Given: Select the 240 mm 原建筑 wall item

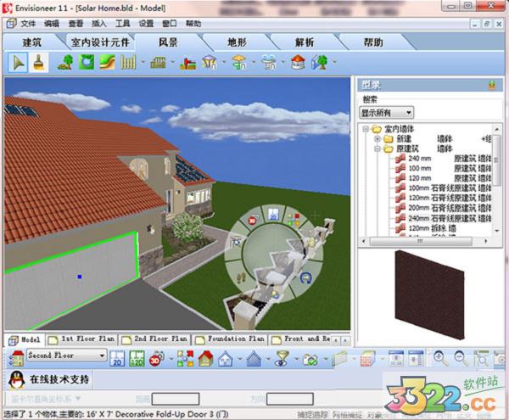Looking at the screenshot, I should click(443, 159).
